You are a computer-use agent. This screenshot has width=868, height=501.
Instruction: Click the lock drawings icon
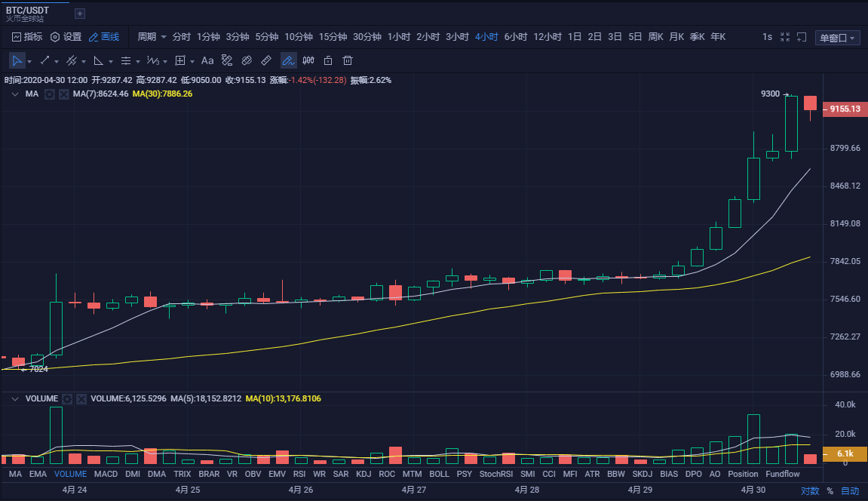coord(328,60)
